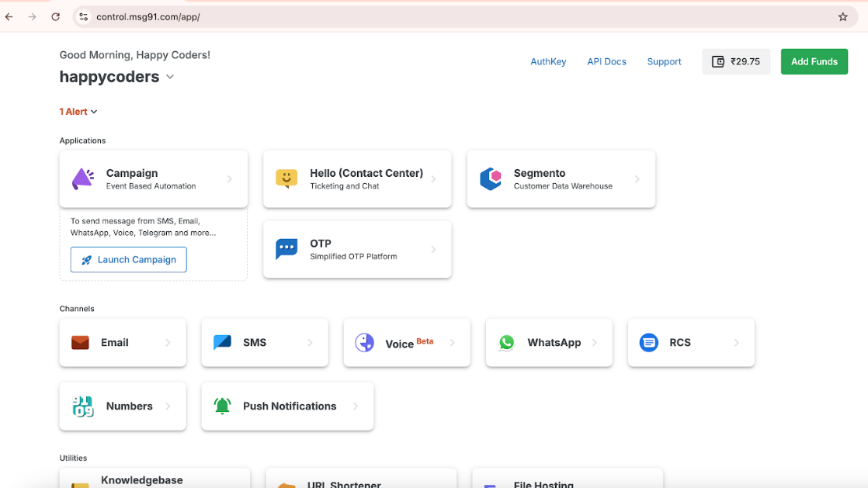Viewport: 868px width, 488px height.
Task: Click the OTP title text
Action: (321, 244)
